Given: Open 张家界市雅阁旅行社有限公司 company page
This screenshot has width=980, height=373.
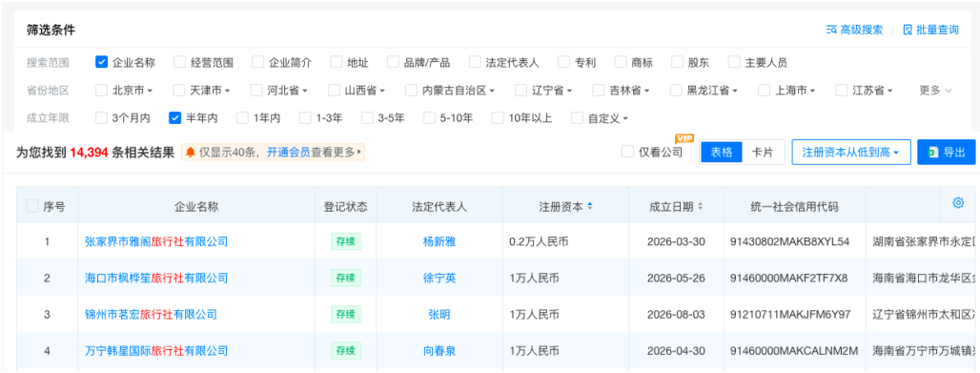Looking at the screenshot, I should 156,241.
